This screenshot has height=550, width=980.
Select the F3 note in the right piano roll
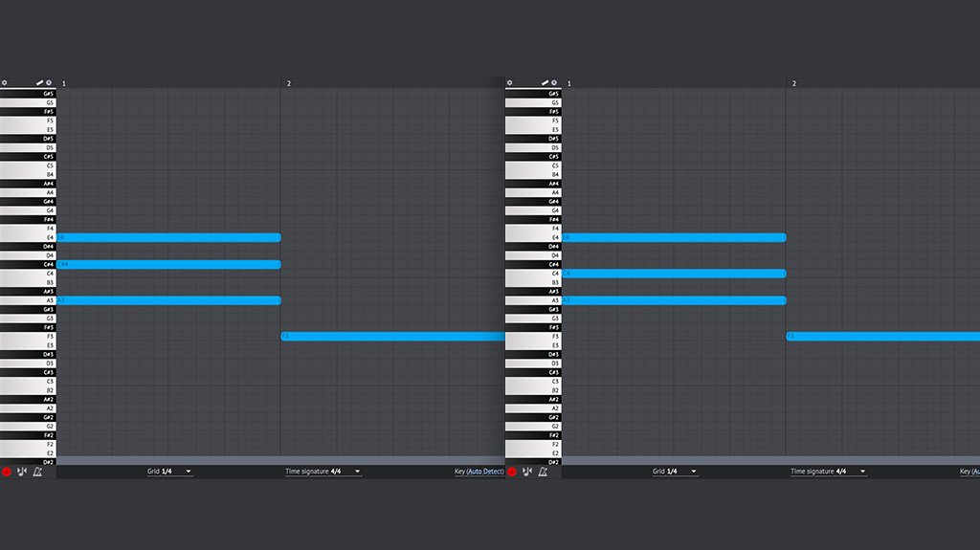coord(883,337)
